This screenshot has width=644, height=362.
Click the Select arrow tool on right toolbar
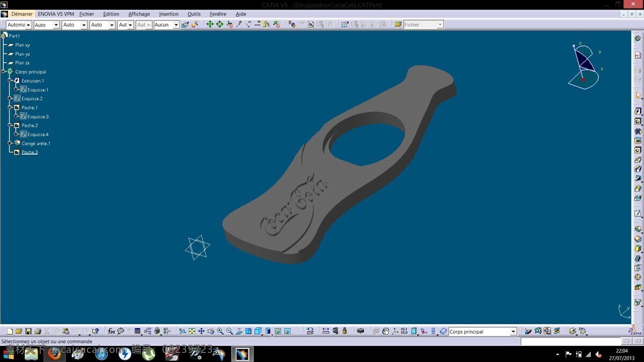tap(638, 96)
